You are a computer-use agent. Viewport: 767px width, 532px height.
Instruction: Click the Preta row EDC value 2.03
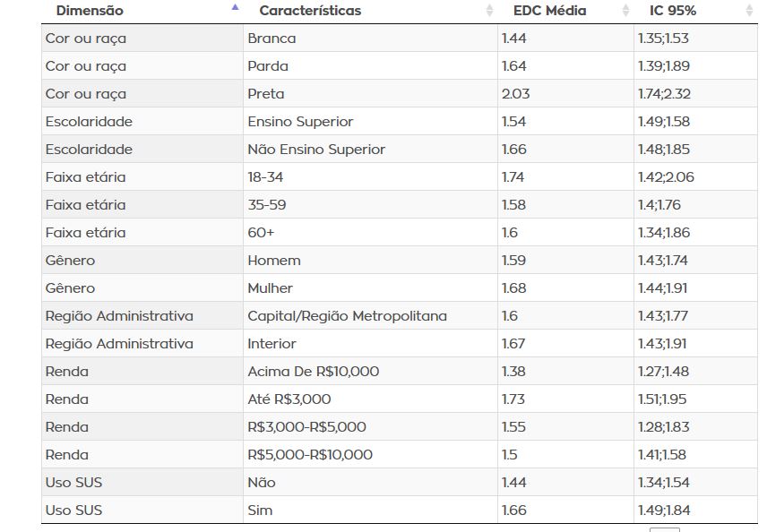click(515, 94)
